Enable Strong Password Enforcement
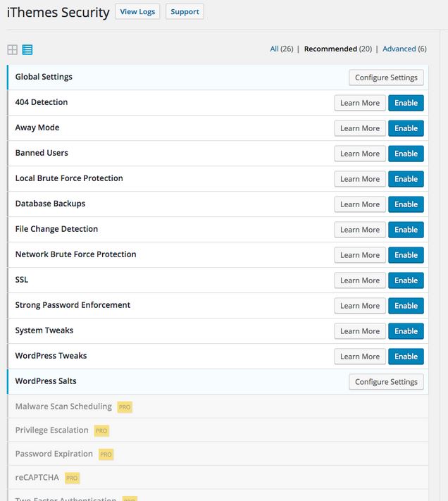Image resolution: width=448 pixels, height=501 pixels. 406,306
